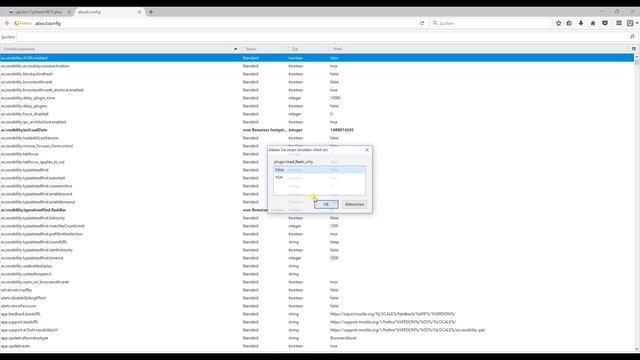
Task: Select accessibility.ipc_architecture.enabled row
Action: pyautogui.click(x=317, y=122)
